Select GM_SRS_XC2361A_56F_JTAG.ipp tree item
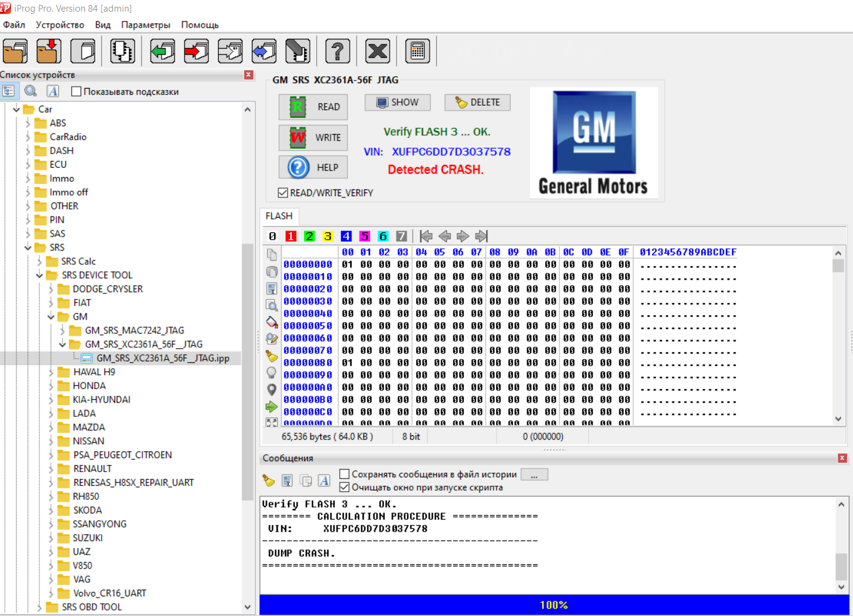The height and width of the screenshot is (616, 853). click(162, 358)
